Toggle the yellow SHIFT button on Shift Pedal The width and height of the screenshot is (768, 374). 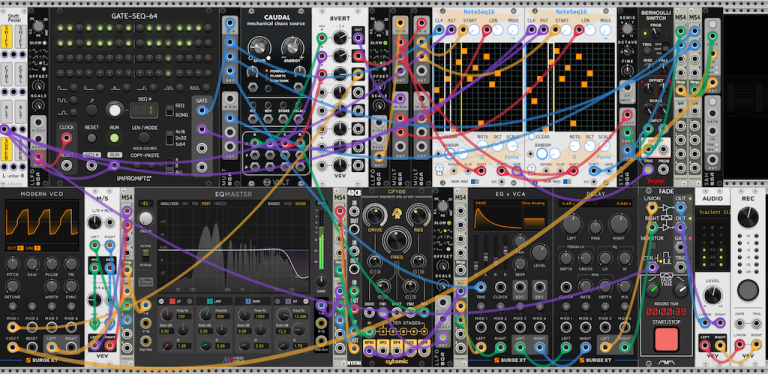[x=7, y=37]
